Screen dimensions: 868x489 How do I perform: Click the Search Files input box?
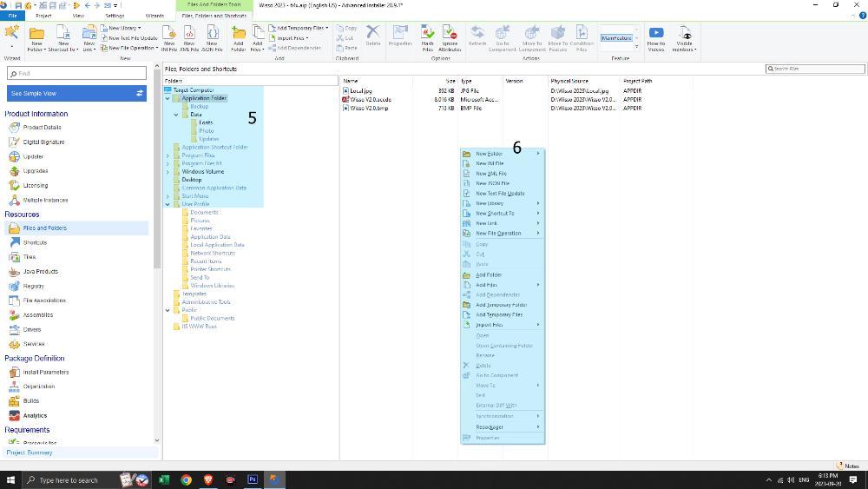point(815,69)
